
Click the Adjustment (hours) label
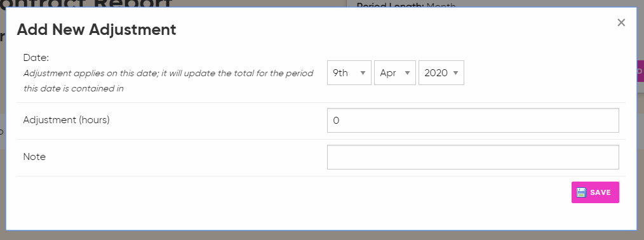point(67,120)
